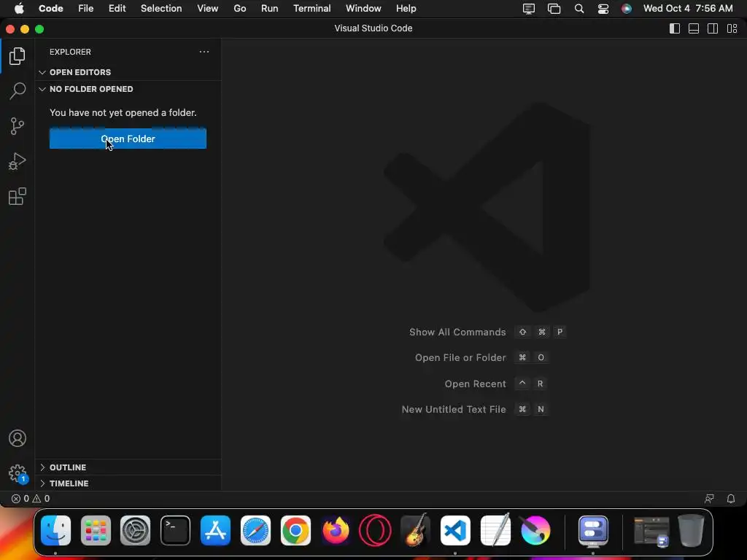Click the blue Open Folder button
The image size is (747, 560).
pyautogui.click(x=128, y=139)
